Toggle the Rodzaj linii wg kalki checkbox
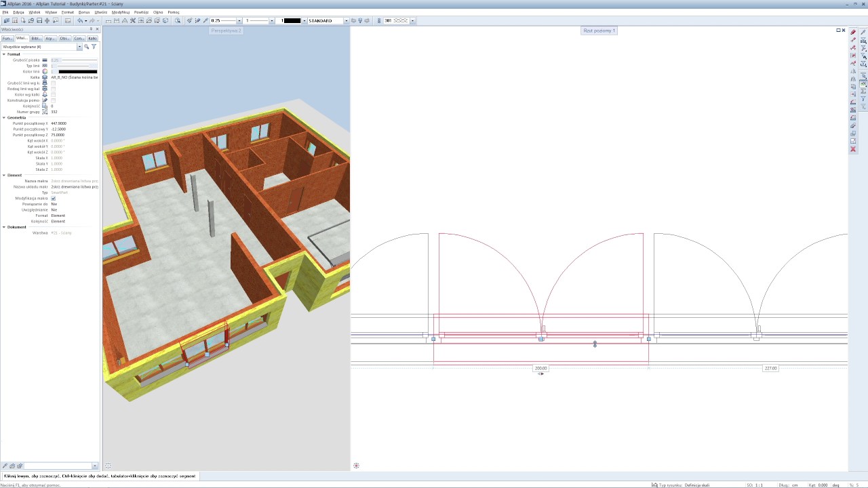 coord(54,89)
